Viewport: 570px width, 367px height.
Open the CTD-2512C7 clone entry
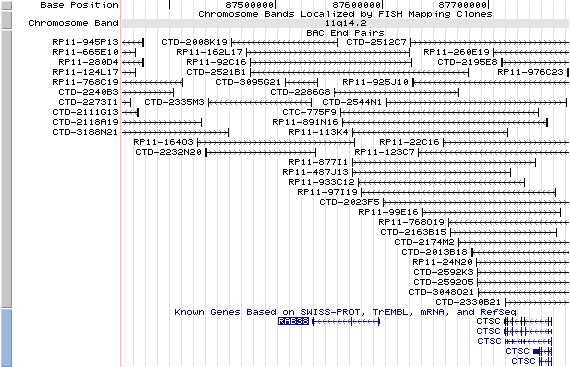coord(376,42)
